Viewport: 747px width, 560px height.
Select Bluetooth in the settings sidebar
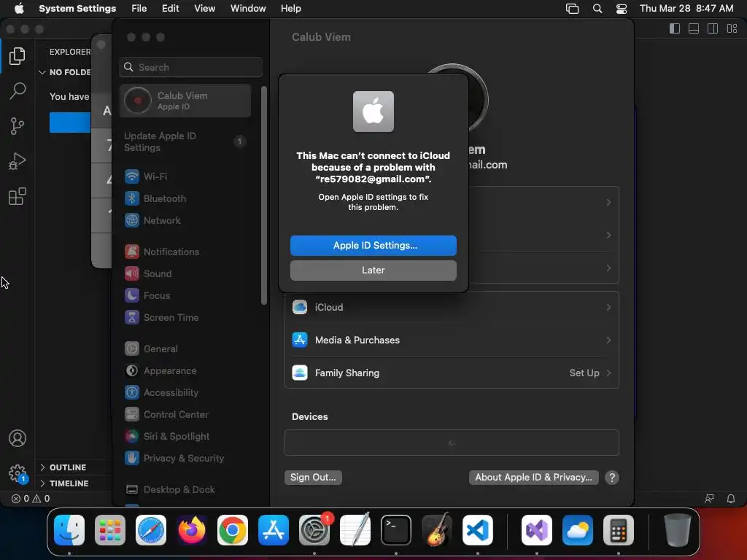[185, 198]
